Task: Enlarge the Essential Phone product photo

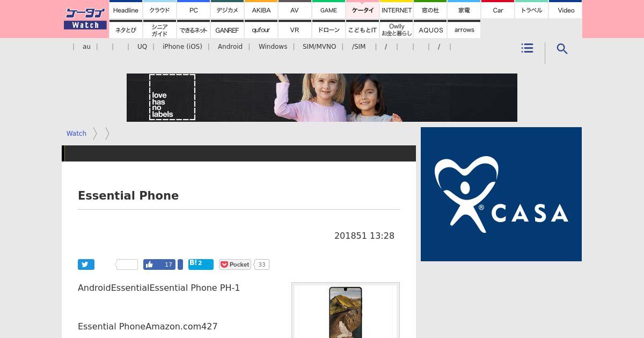Action: click(346, 311)
